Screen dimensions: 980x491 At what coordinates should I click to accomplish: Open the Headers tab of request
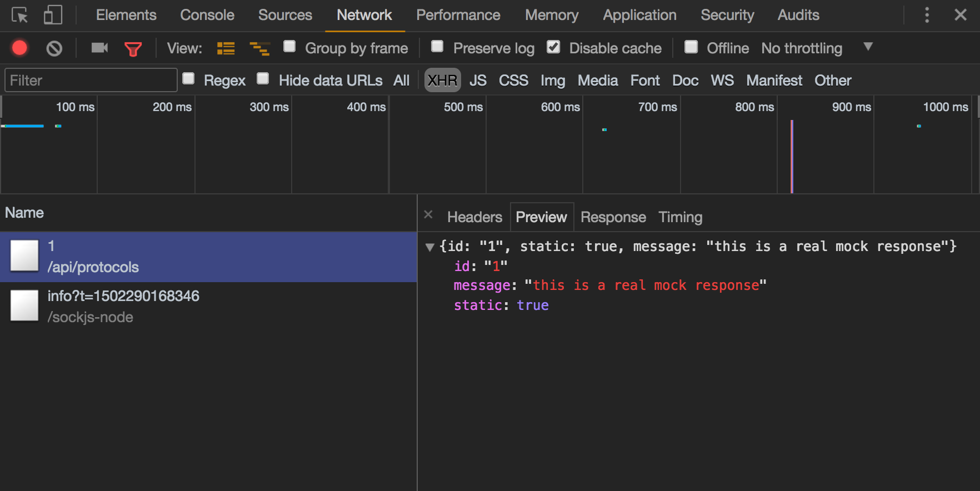click(474, 217)
